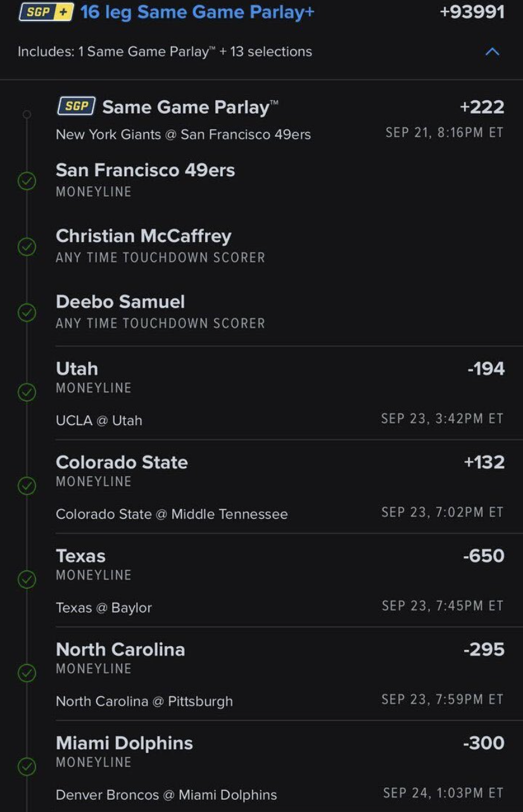Open the North Carolina @ Pittsburgh matchup
The height and width of the screenshot is (812, 523).
pyautogui.click(x=144, y=701)
